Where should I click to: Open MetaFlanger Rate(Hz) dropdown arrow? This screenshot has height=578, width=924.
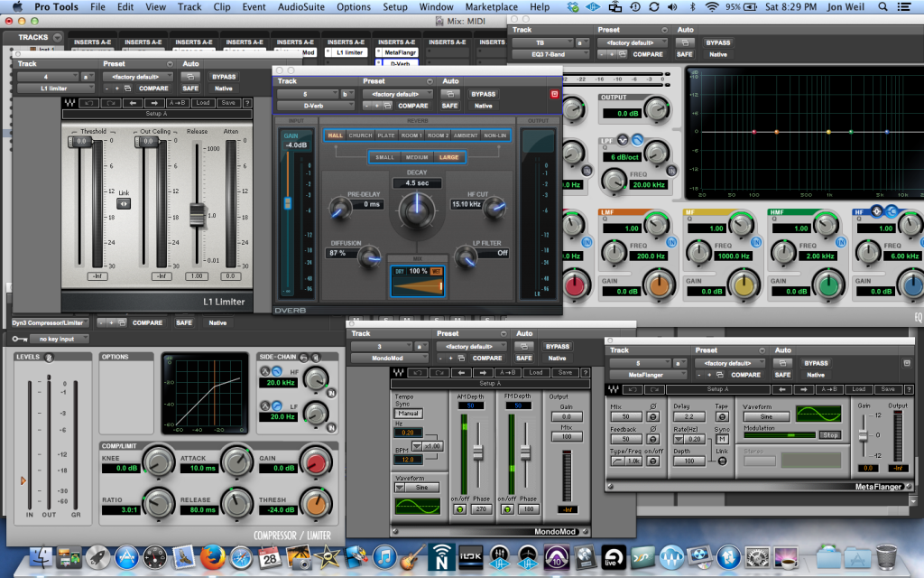point(678,440)
